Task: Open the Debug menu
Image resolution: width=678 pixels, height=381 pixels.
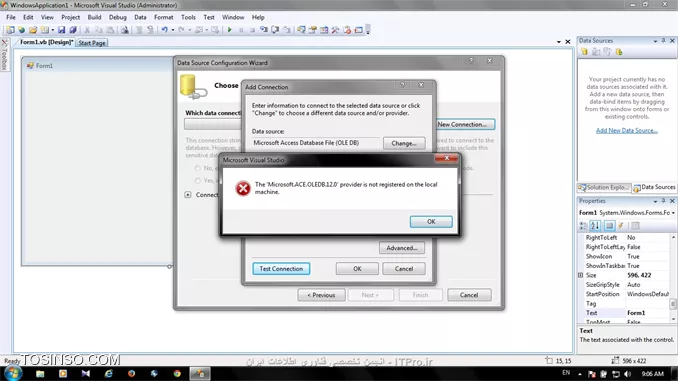Action: point(118,17)
